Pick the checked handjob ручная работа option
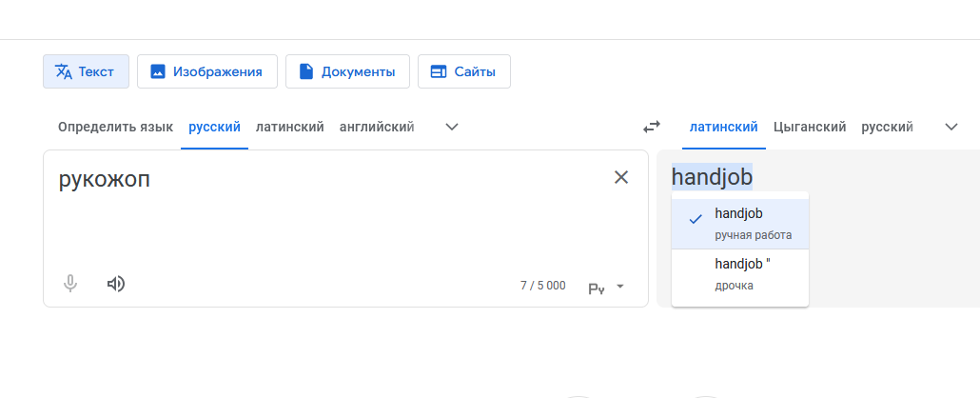Screen dimensions: 980x398 tap(740, 224)
